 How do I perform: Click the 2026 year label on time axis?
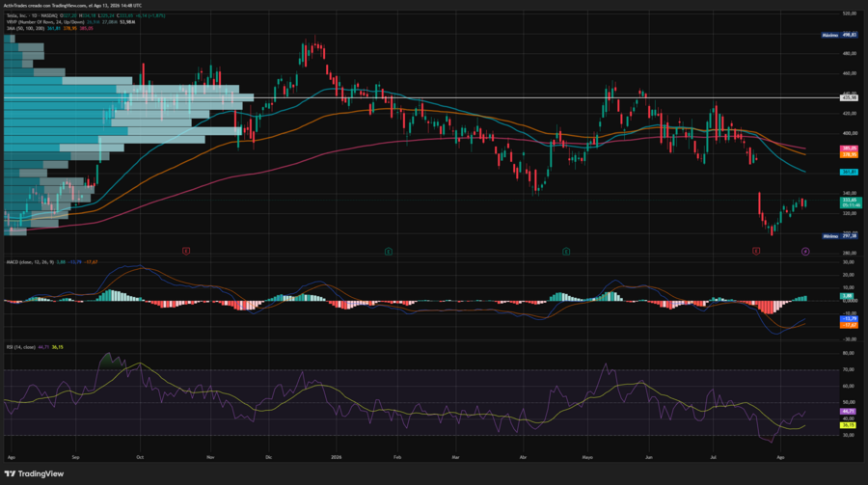[337, 457]
